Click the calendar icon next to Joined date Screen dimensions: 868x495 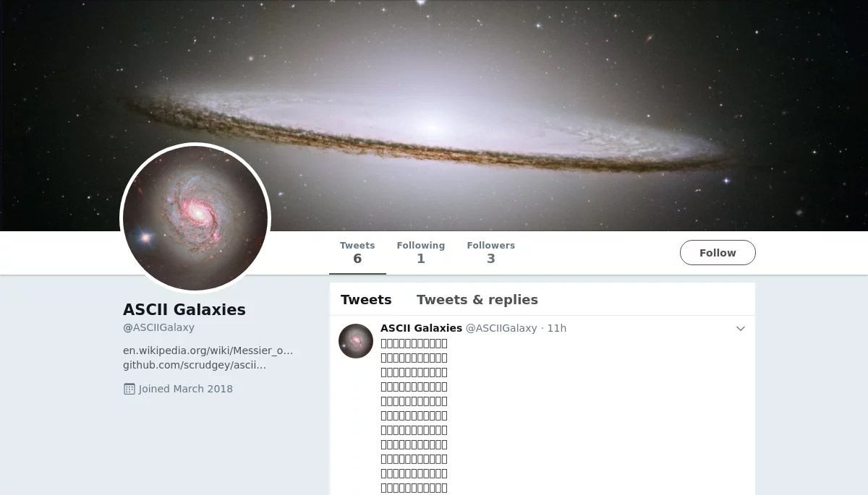coord(129,389)
